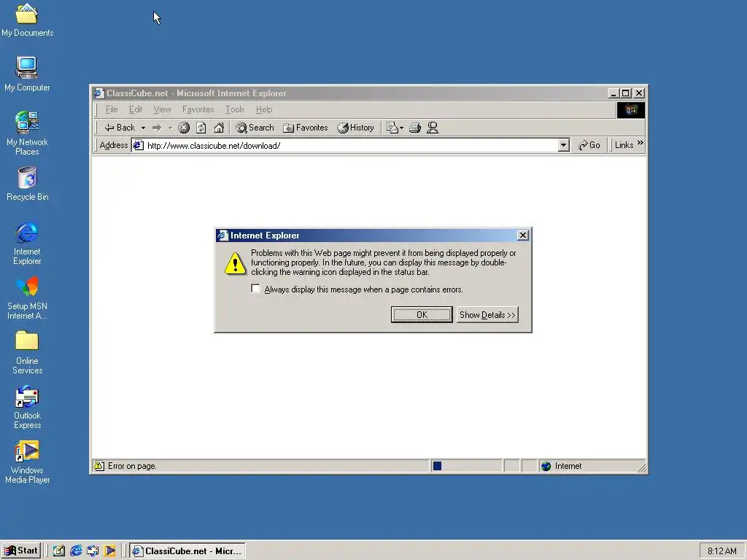The width and height of the screenshot is (747, 560).
Task: Click ClassiCube.net taskbar button
Action: pyautogui.click(x=187, y=551)
